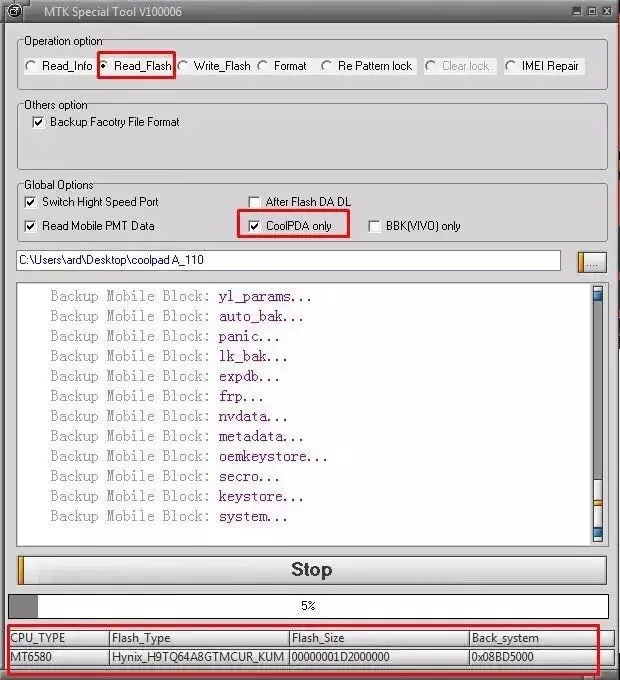The height and width of the screenshot is (680, 620).
Task: Click the MT6580 cell
Action: pos(59,657)
